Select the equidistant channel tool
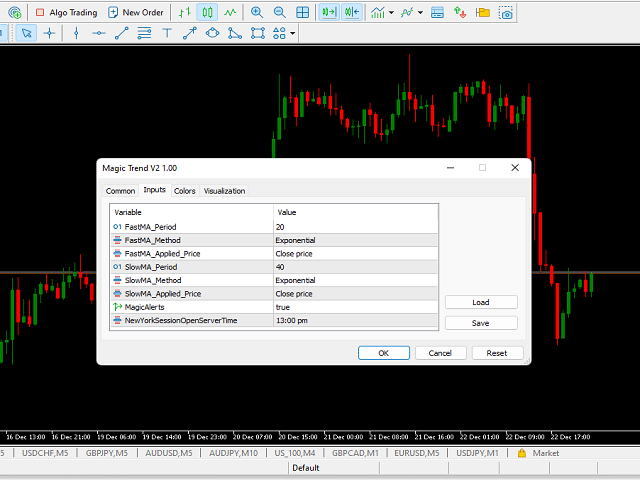This screenshot has width=640, height=480. click(x=144, y=33)
